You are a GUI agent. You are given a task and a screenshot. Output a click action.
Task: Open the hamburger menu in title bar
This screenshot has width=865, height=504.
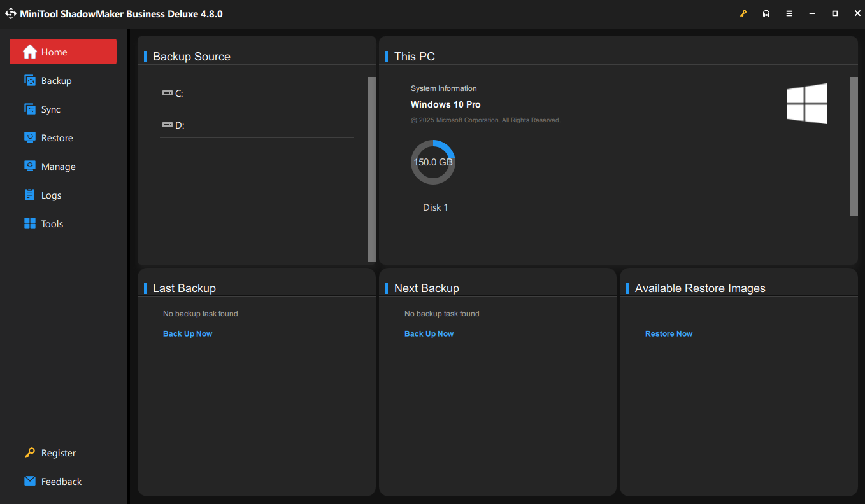coord(789,13)
